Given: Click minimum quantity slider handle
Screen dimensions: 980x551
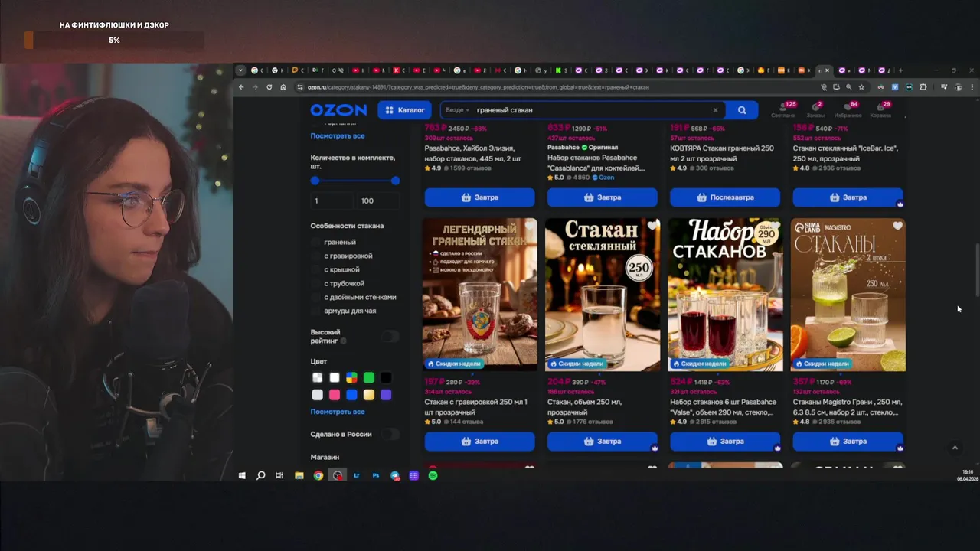Looking at the screenshot, I should tap(315, 181).
